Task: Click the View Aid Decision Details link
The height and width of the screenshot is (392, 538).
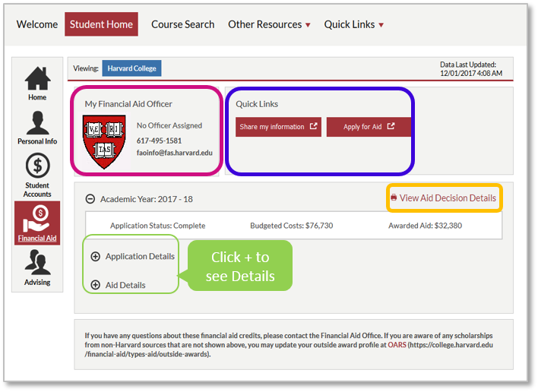Action: pos(448,198)
